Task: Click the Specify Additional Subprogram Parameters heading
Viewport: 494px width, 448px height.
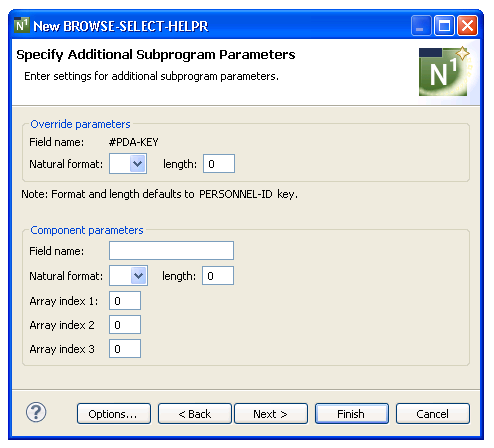Action: (156, 55)
